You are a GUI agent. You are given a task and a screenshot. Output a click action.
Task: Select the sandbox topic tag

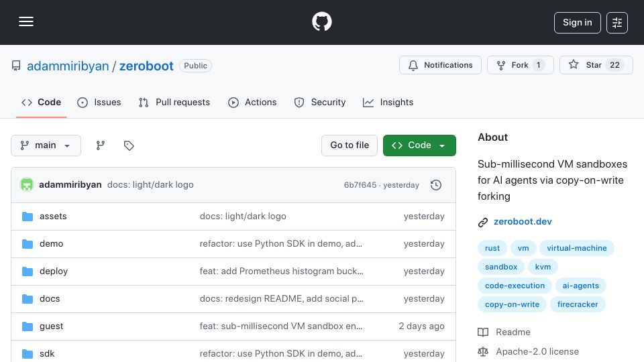tap(501, 267)
